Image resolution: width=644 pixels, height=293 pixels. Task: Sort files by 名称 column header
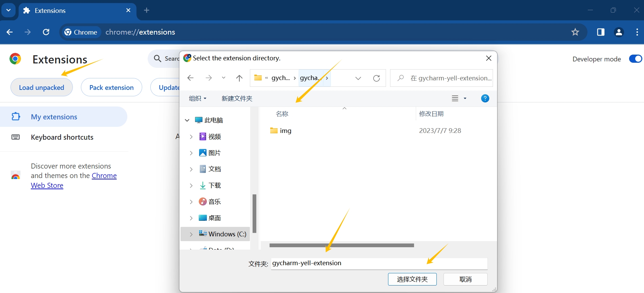[282, 114]
